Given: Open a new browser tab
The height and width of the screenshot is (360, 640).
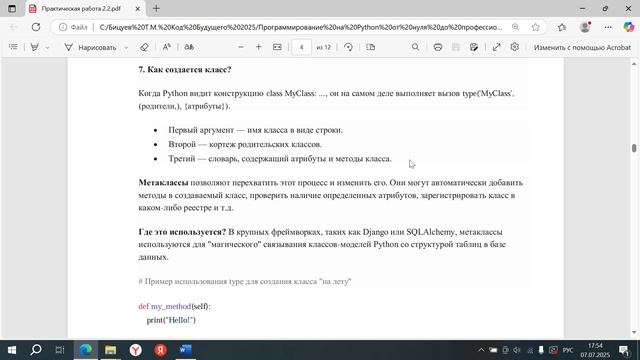Looking at the screenshot, I should [156, 9].
